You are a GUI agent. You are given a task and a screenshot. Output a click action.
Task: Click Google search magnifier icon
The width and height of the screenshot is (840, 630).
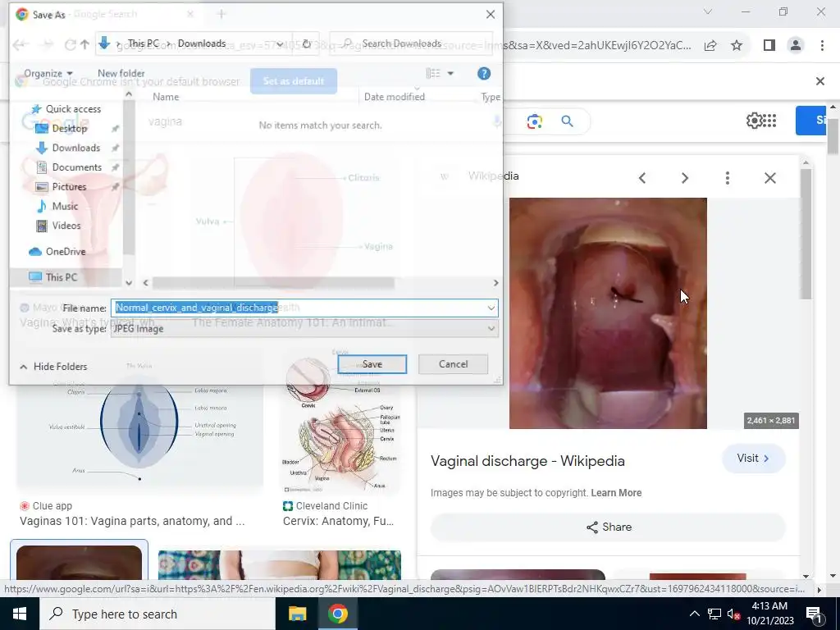tap(568, 121)
